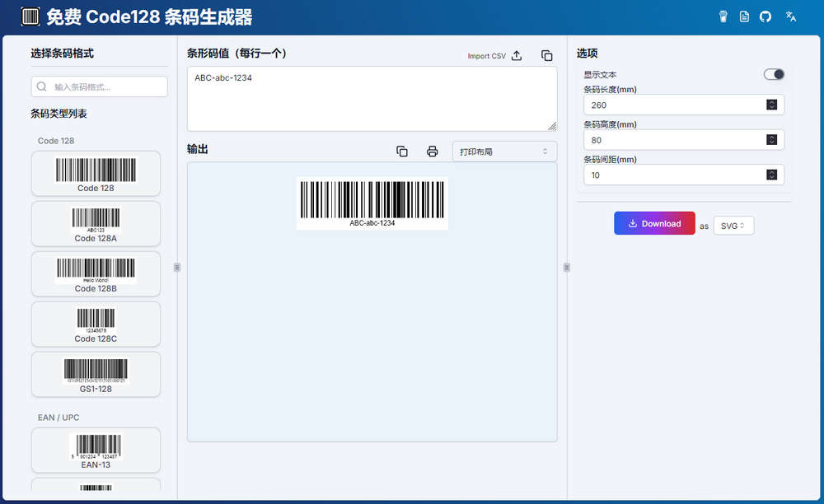Image resolution: width=824 pixels, height=504 pixels.
Task: Click the text area corner resize grip
Action: coord(552,126)
